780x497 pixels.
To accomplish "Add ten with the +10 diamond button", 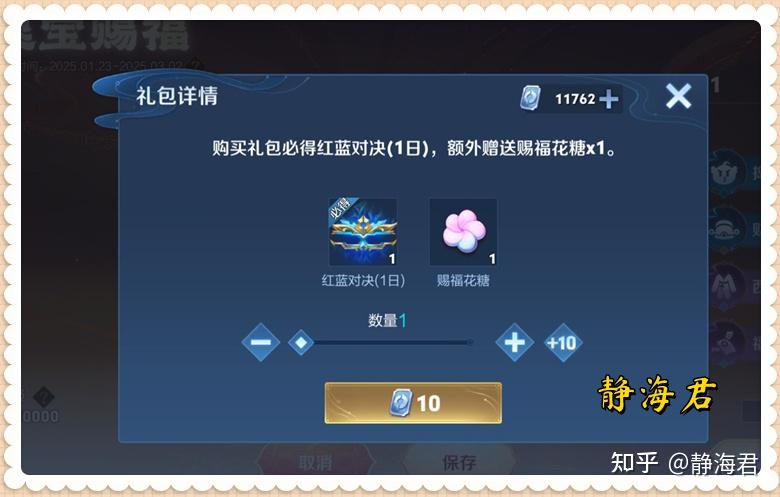I will coord(562,343).
